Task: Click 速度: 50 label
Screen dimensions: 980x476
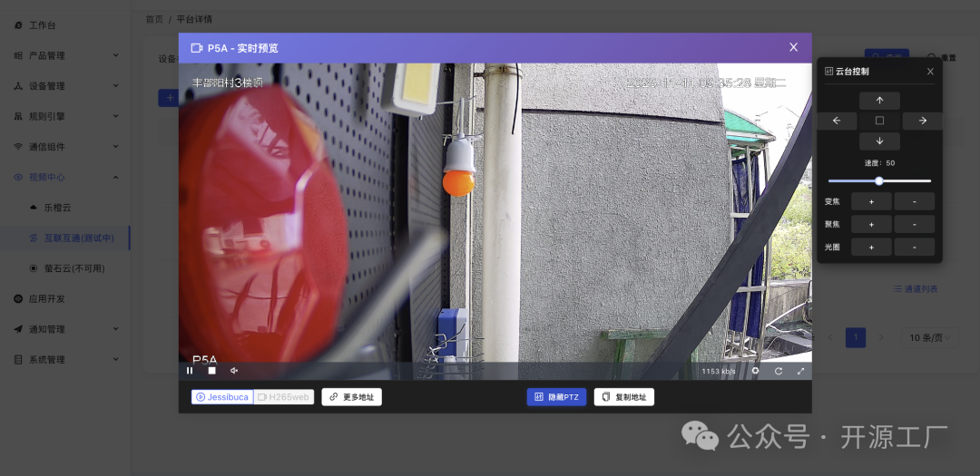Action: click(x=879, y=163)
